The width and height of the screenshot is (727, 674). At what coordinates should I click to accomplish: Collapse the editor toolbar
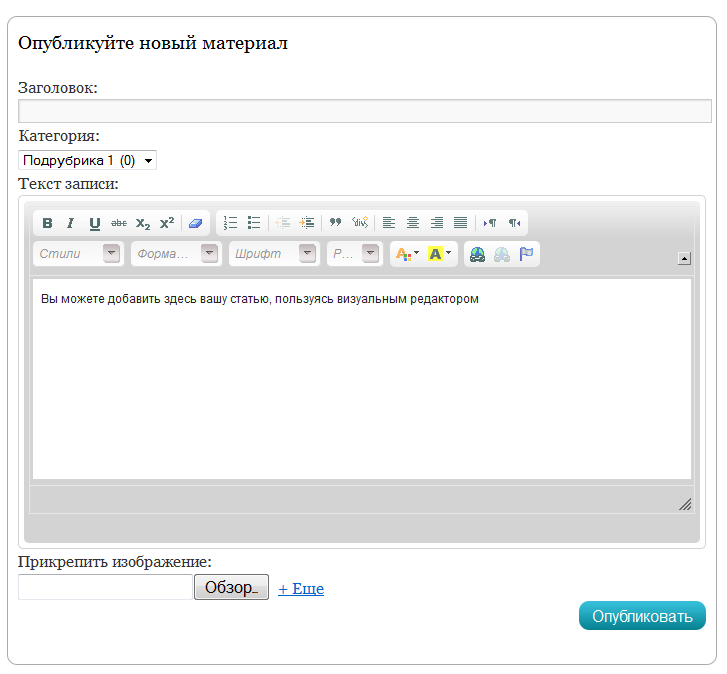684,258
